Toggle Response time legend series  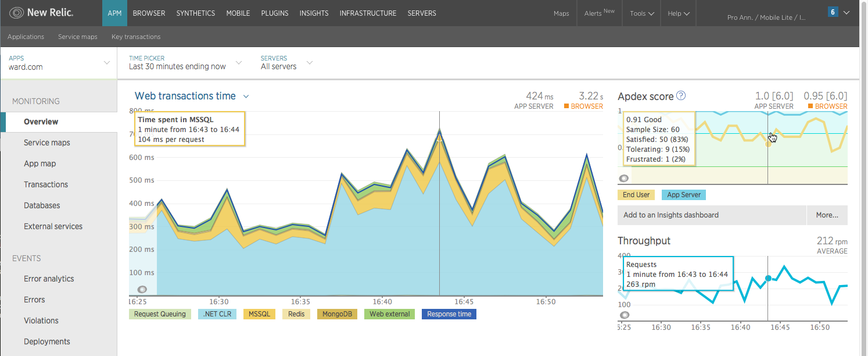449,314
